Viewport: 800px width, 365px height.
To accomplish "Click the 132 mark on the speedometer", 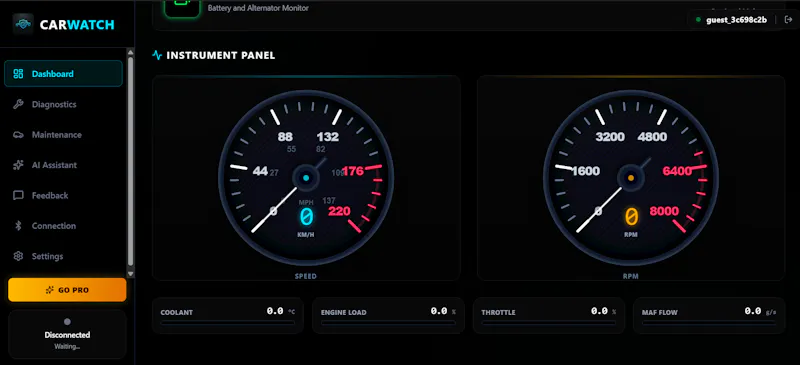I will pos(328,137).
